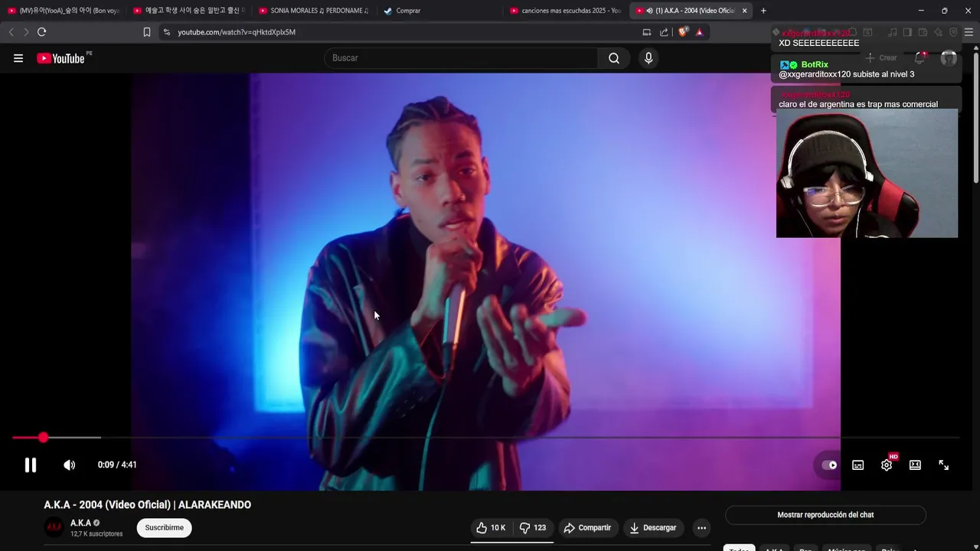Open the A.K.A channel name link
This screenshot has height=551, width=980.
coord(80,523)
